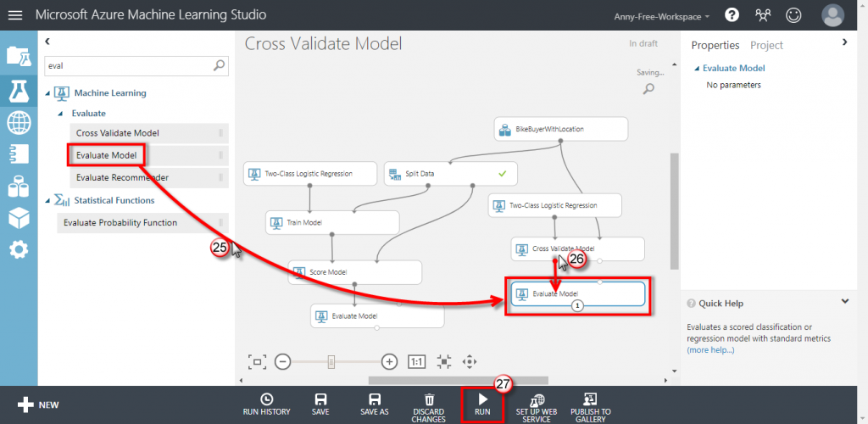Viewport: 868px width, 424px height.
Task: Click Set Up Web Service
Action: [537, 408]
